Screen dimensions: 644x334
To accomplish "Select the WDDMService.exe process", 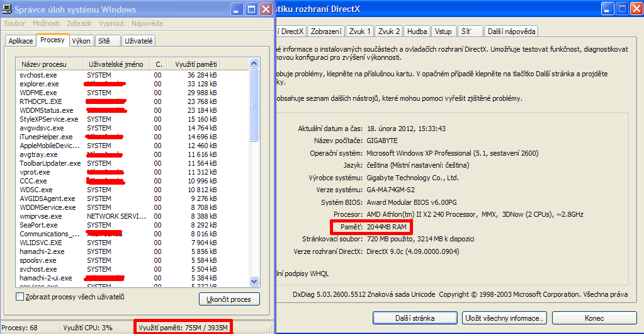I will coord(132,207).
